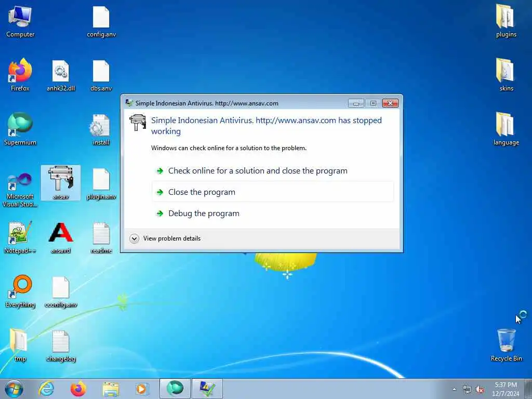532x399 pixels.
Task: Select the skins folder icon
Action: click(x=506, y=75)
